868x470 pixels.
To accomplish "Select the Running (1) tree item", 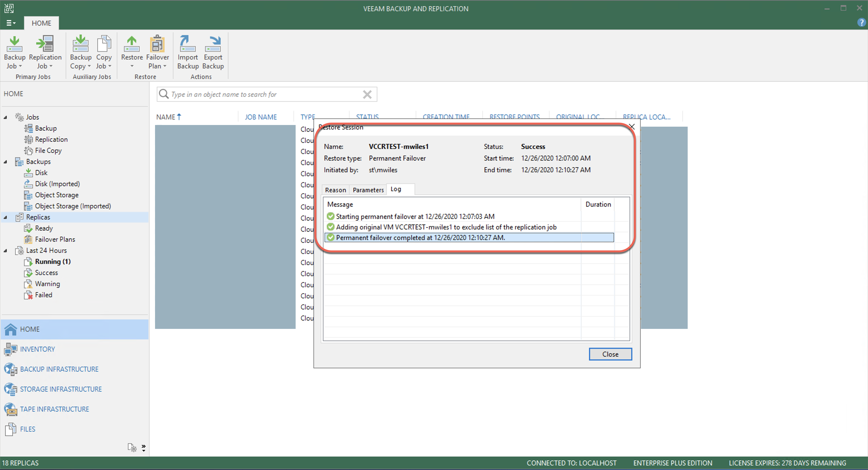I will click(53, 261).
